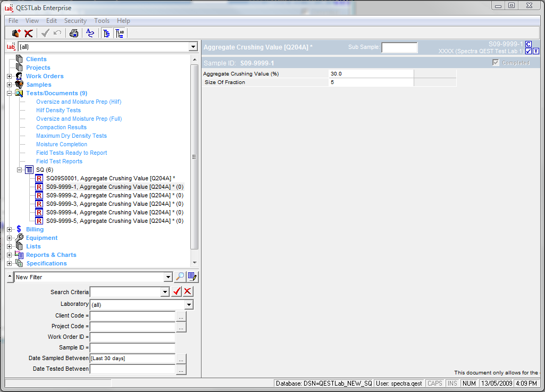Open the Security menu

point(75,21)
